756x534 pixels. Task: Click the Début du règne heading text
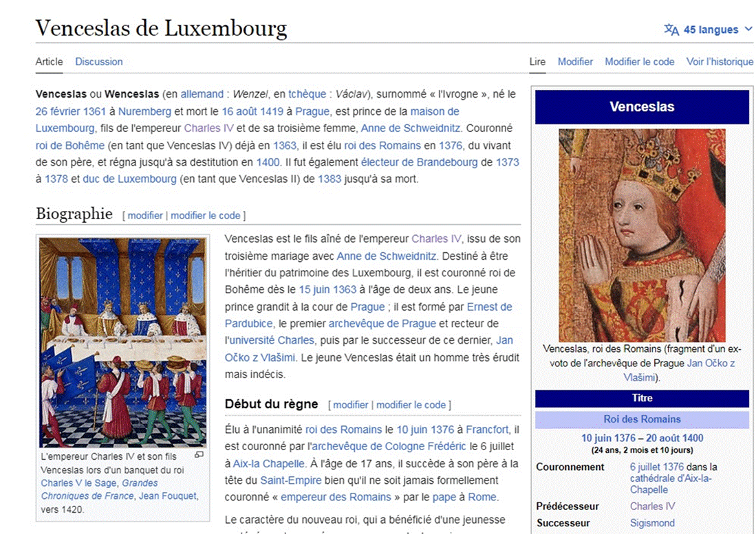coord(272,404)
